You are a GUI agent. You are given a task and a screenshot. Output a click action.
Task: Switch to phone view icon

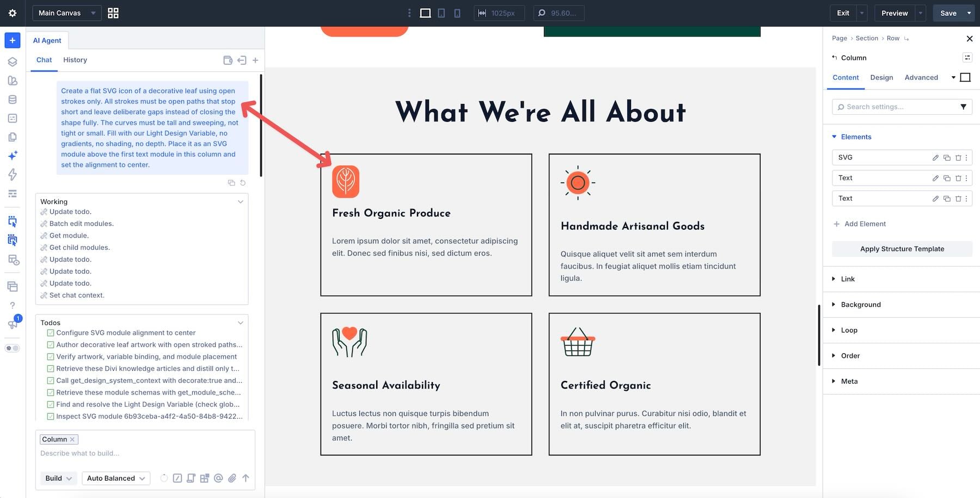457,13
